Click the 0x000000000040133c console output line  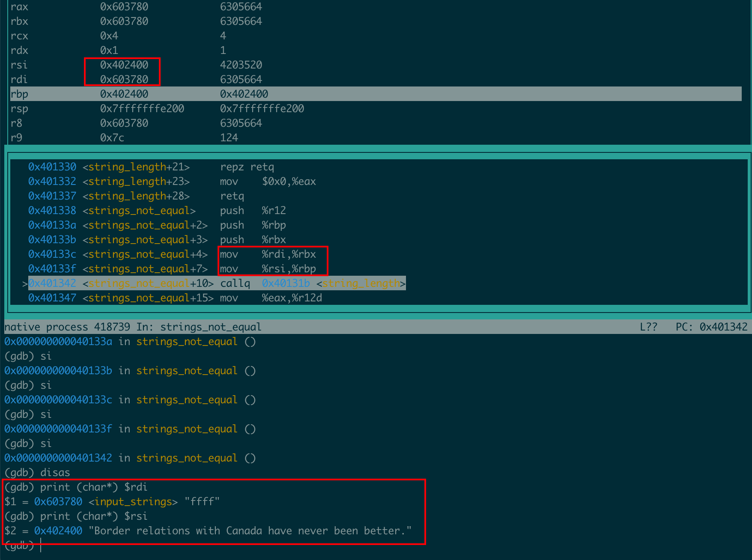[x=130, y=400]
